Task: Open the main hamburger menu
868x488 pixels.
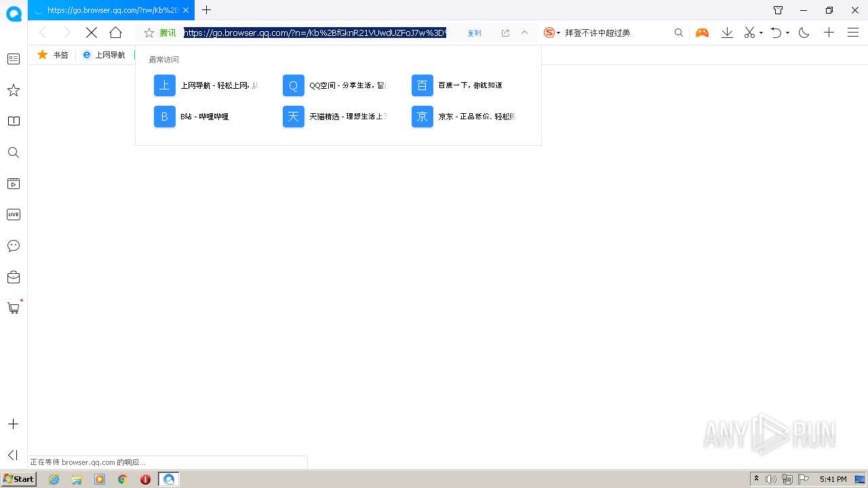Action: [853, 33]
